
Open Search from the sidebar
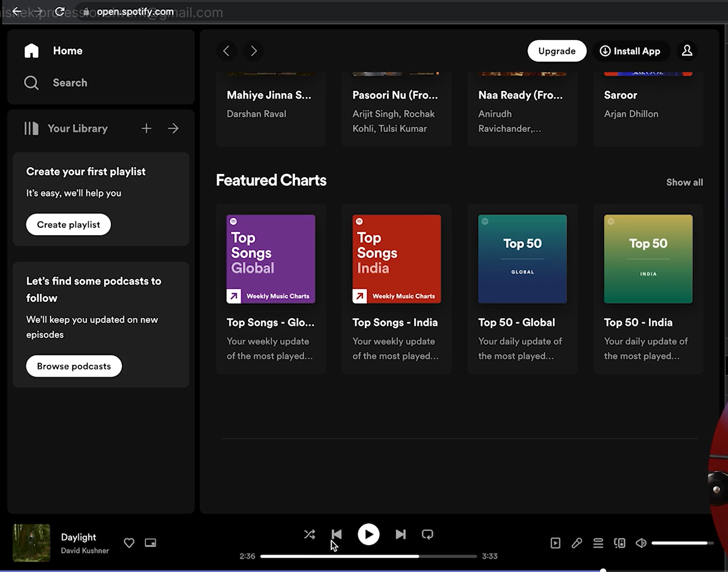click(70, 83)
